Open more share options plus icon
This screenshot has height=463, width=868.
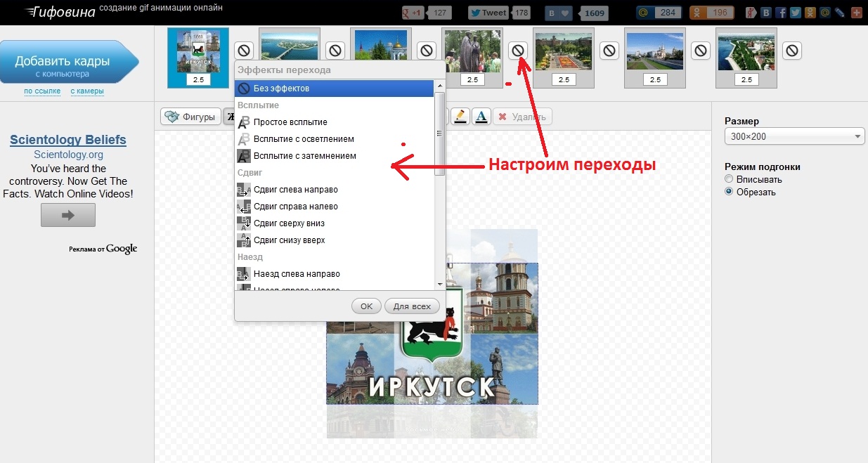coord(855,13)
